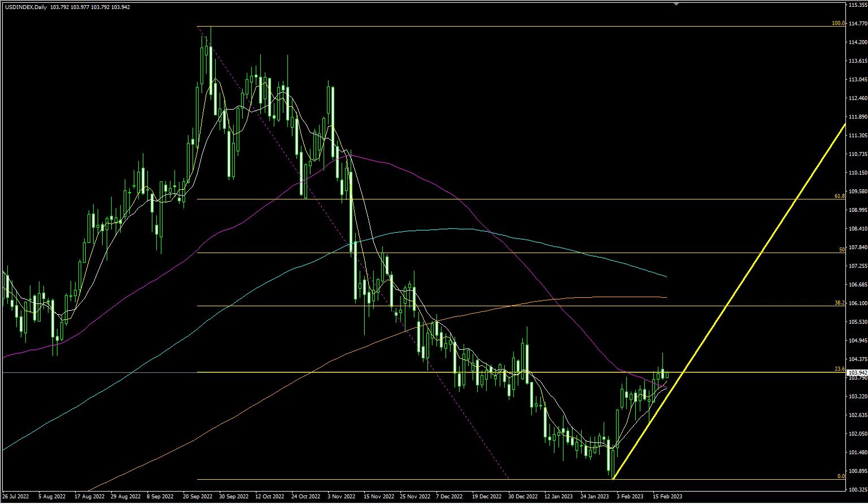Click the 12 Oct 2022 date label

click(269, 497)
